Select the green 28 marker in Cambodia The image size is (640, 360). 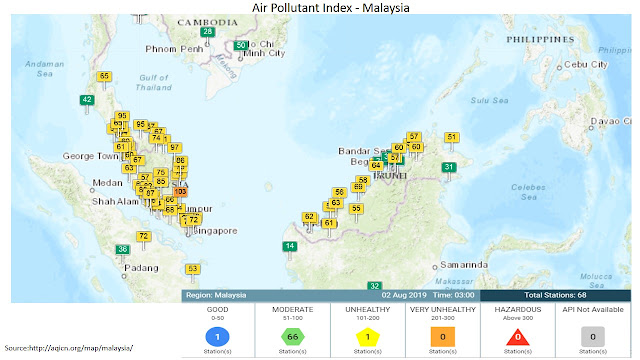pos(207,32)
